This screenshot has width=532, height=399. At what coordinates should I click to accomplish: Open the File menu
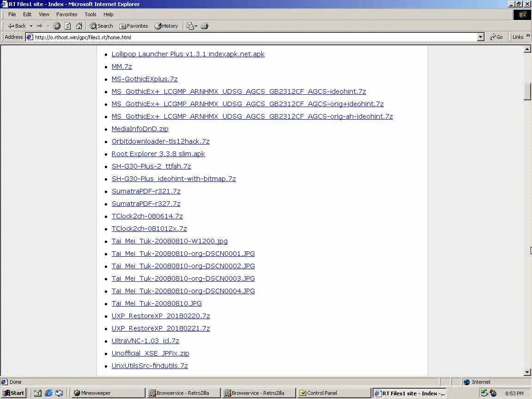click(12, 14)
